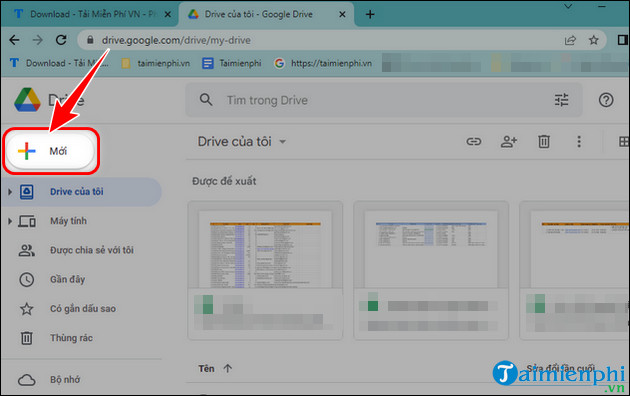Click the Sửa đổi lần cuối column

click(560, 368)
